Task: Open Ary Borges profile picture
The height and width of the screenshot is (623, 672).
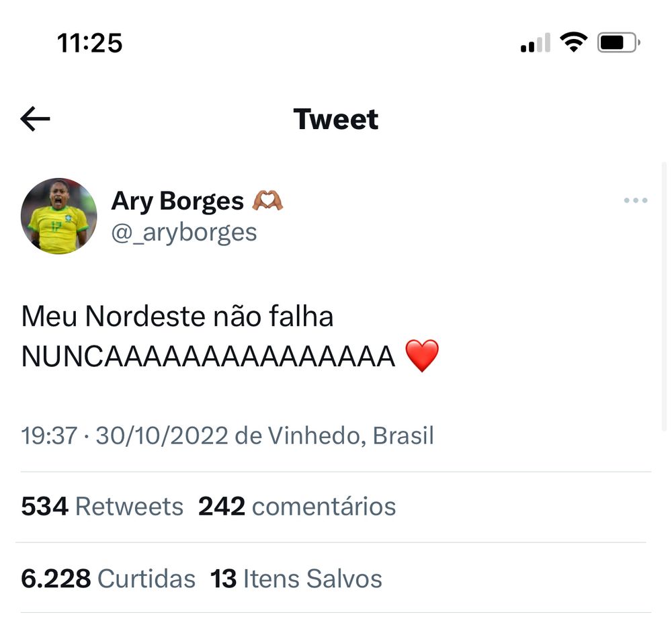Action: (x=58, y=216)
